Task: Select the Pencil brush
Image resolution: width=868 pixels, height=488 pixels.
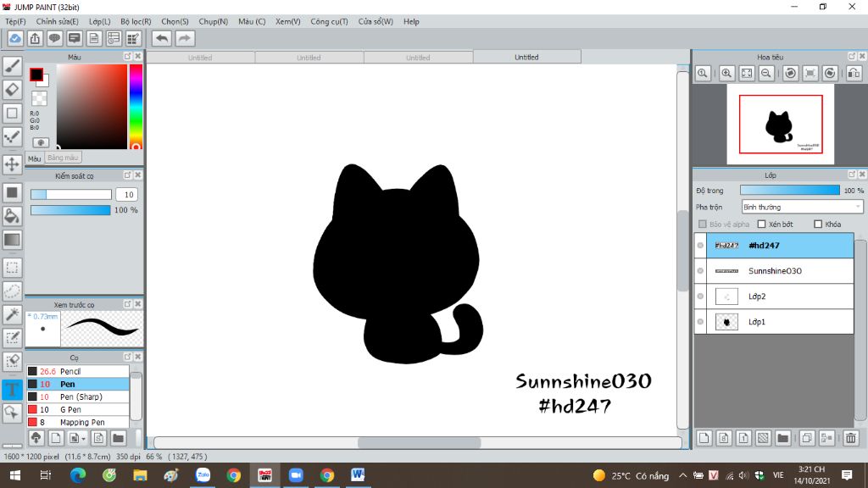Action: coord(78,371)
